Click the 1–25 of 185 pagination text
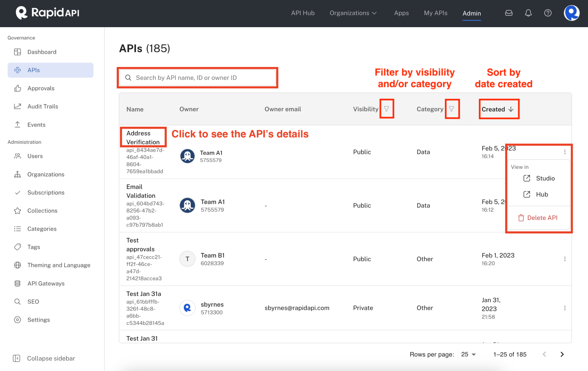Screen dimensions: 588x371 click(x=510, y=354)
